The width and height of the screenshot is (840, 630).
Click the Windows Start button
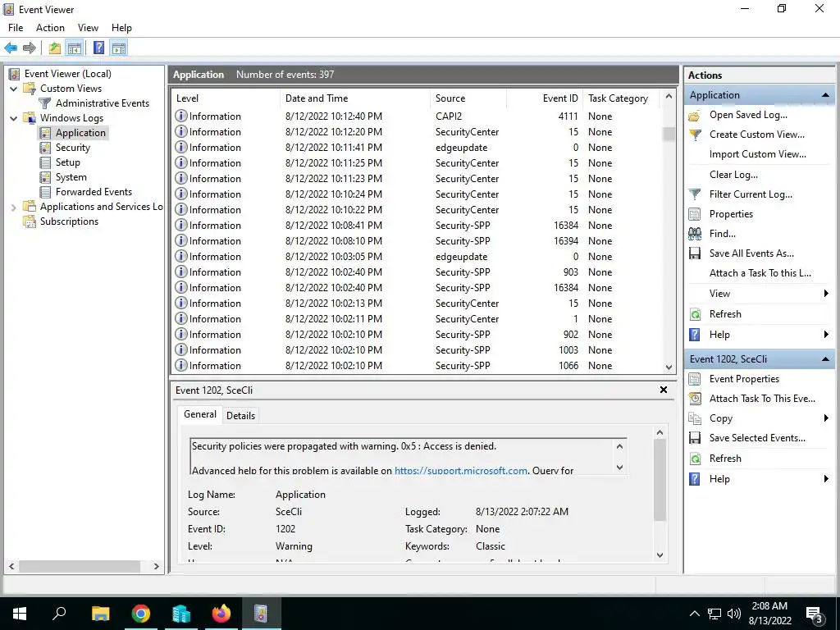point(20,614)
